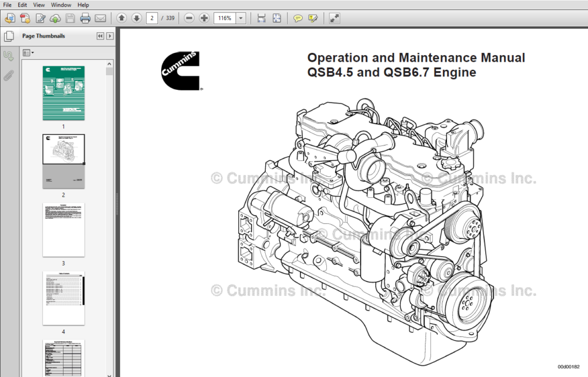Open the Attachments paperclip panel

tap(9, 75)
